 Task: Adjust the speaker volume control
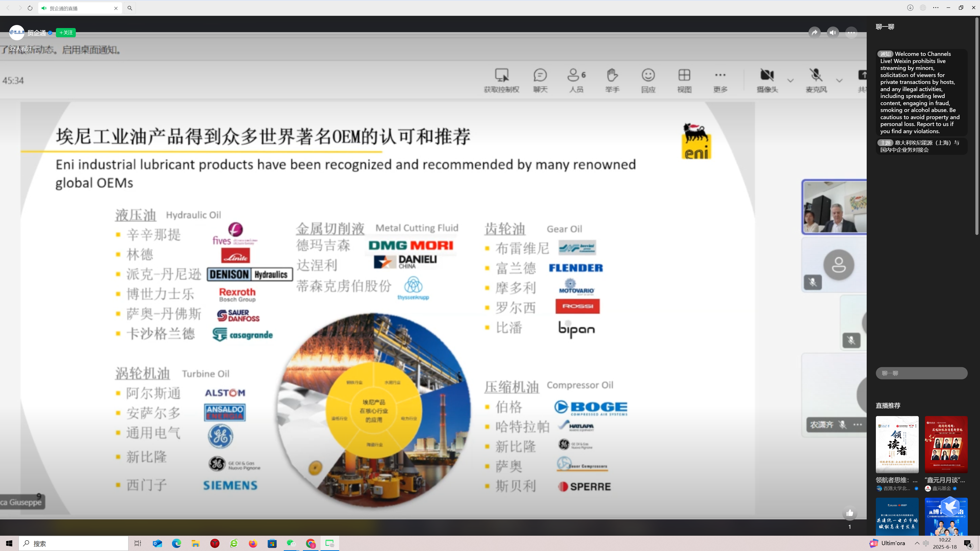[833, 33]
